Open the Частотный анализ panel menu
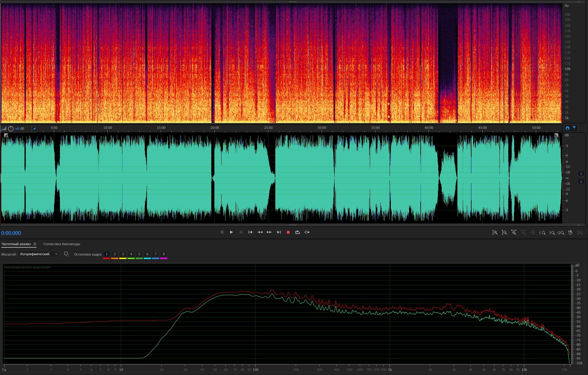 click(35, 244)
